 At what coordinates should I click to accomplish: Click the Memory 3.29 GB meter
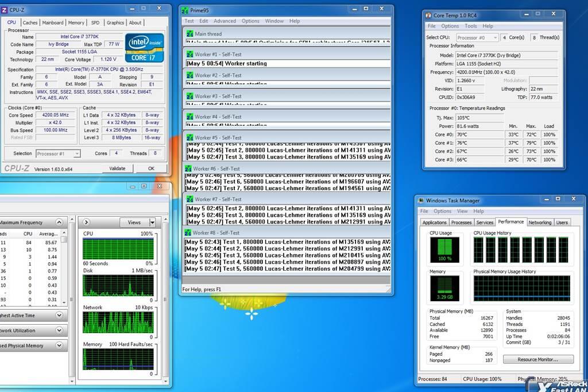coord(444,289)
